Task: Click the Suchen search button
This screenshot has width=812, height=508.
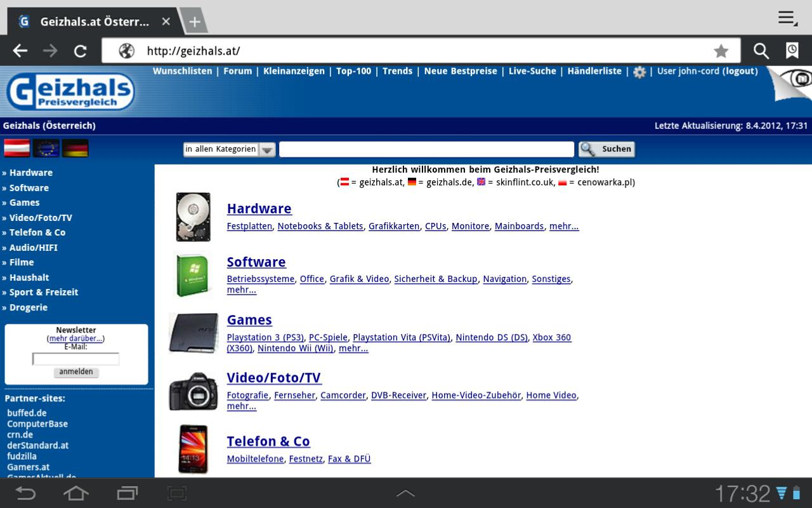Action: [606, 149]
